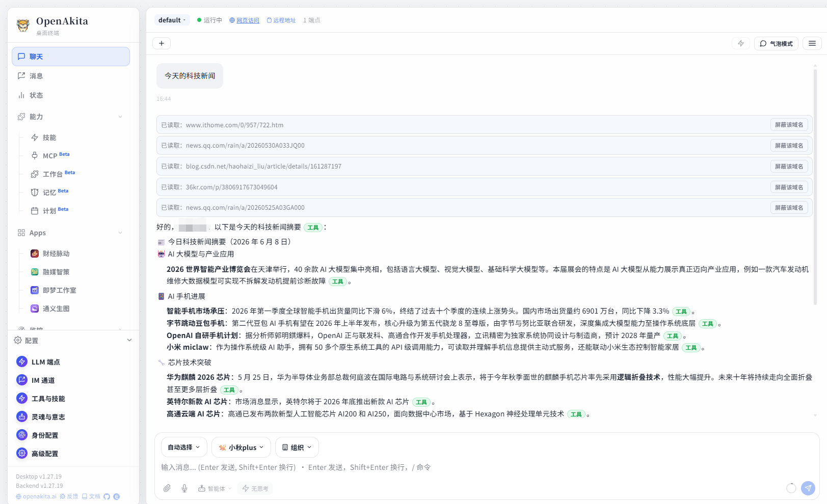The width and height of the screenshot is (827, 504).
Task: Launch the 融媒智策 app icon
Action: (35, 272)
